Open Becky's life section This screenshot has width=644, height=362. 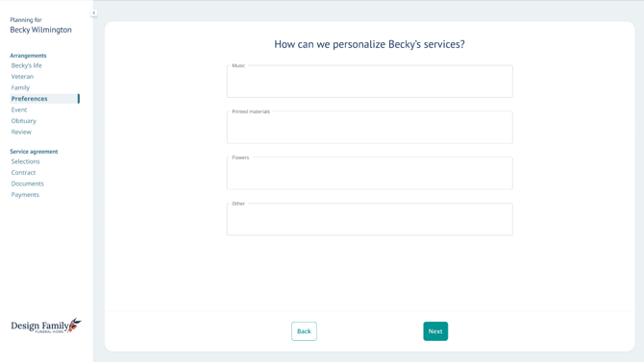(x=26, y=65)
